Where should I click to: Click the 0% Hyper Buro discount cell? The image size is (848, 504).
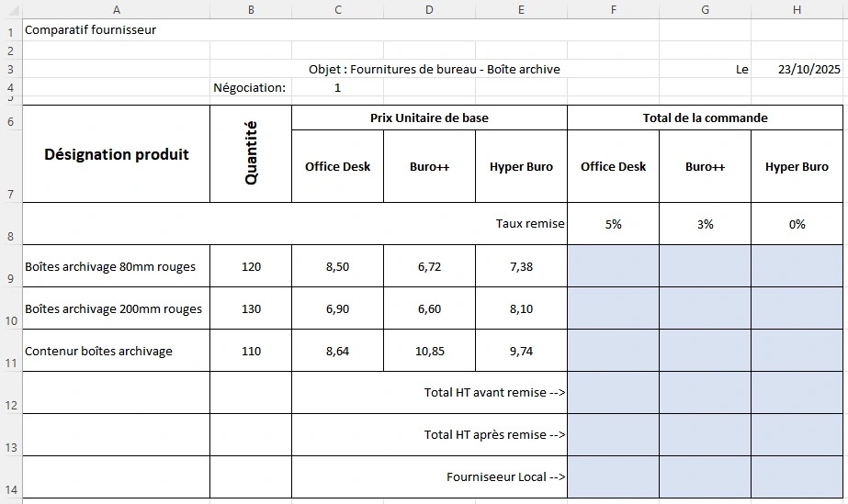tap(797, 224)
